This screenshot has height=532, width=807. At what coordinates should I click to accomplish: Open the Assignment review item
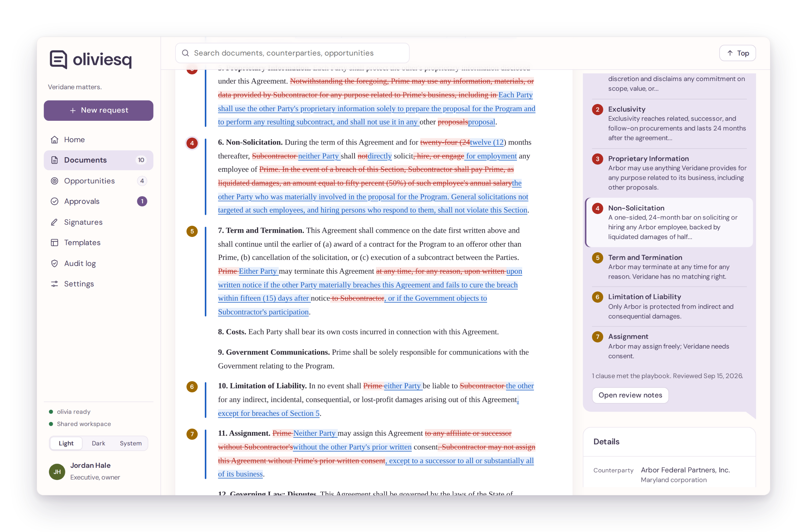669,346
